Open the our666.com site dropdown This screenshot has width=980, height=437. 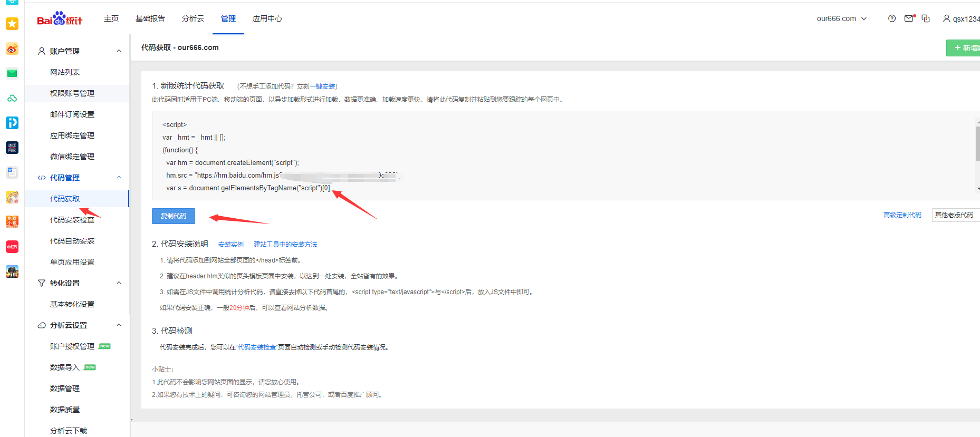click(842, 18)
